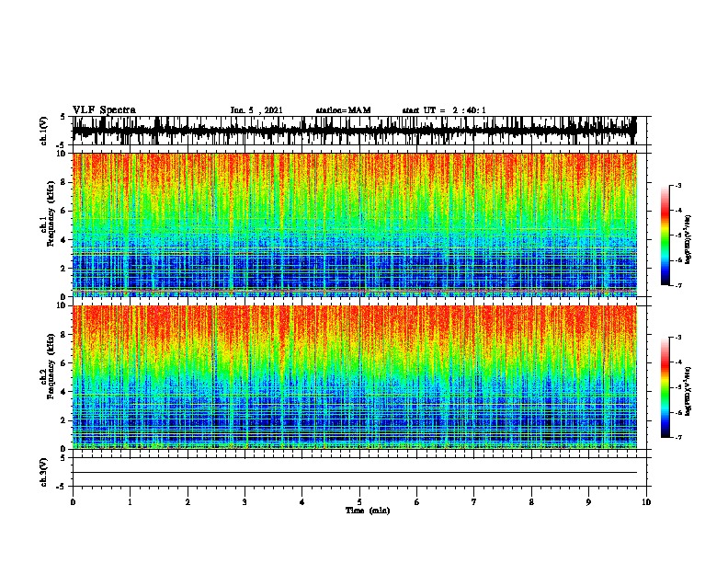The image size is (728, 563).
Task: Click the ch.1(V) waveform axis label
Action: [x=44, y=131]
